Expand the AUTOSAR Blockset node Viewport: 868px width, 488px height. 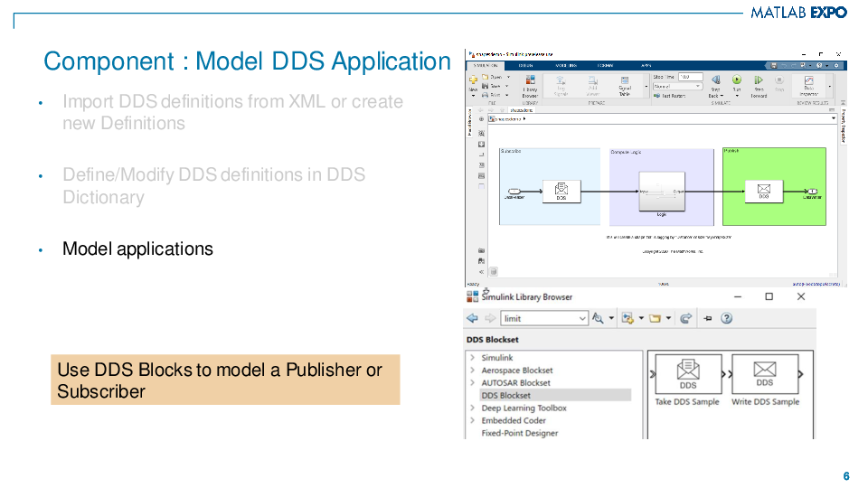[472, 383]
